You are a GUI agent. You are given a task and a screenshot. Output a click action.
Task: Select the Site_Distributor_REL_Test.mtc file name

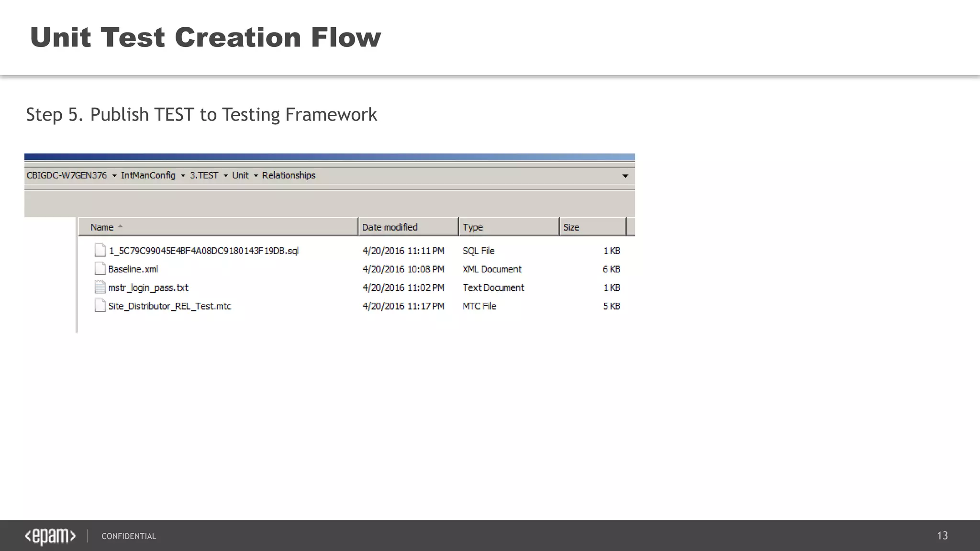click(x=169, y=306)
